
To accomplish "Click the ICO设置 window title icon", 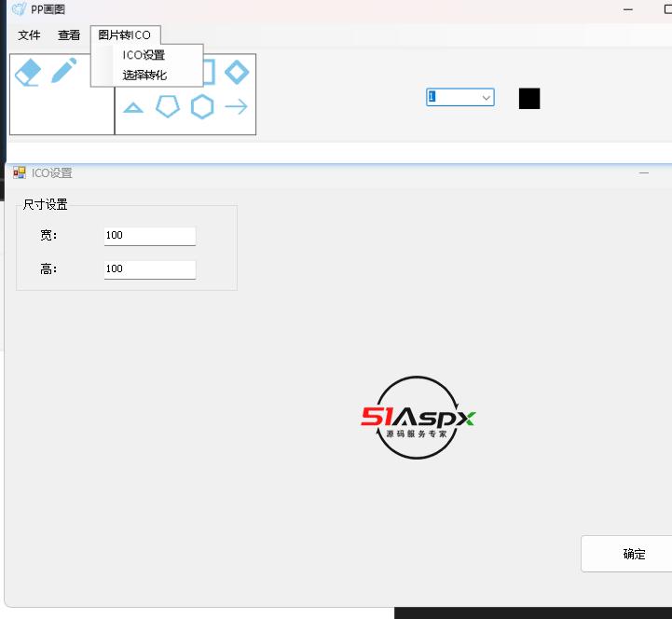I will (x=20, y=172).
